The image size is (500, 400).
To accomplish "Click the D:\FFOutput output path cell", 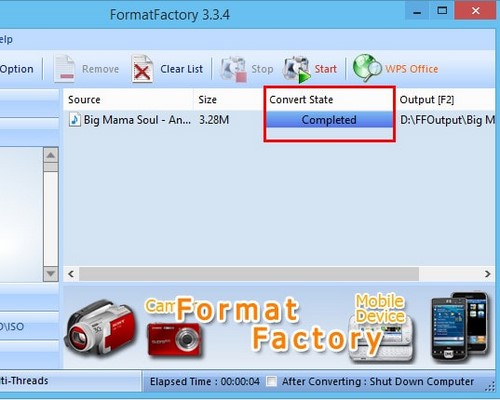I will [x=447, y=120].
